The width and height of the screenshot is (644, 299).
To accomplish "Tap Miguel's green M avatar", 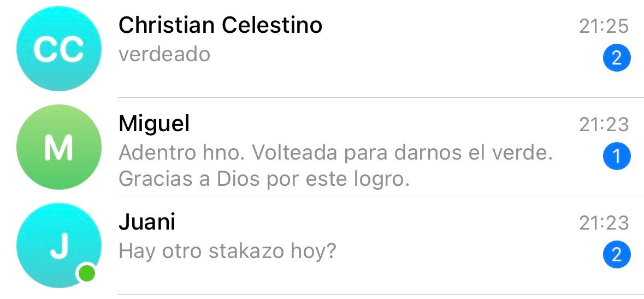I will (59, 147).
